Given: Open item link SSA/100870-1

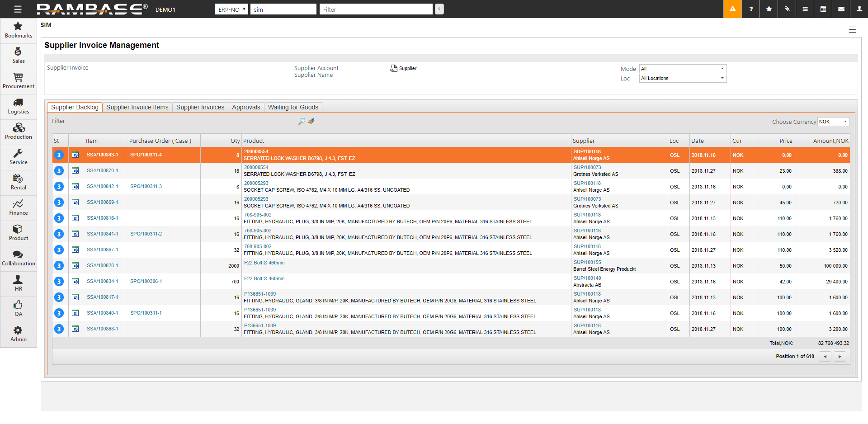Looking at the screenshot, I should click(102, 170).
